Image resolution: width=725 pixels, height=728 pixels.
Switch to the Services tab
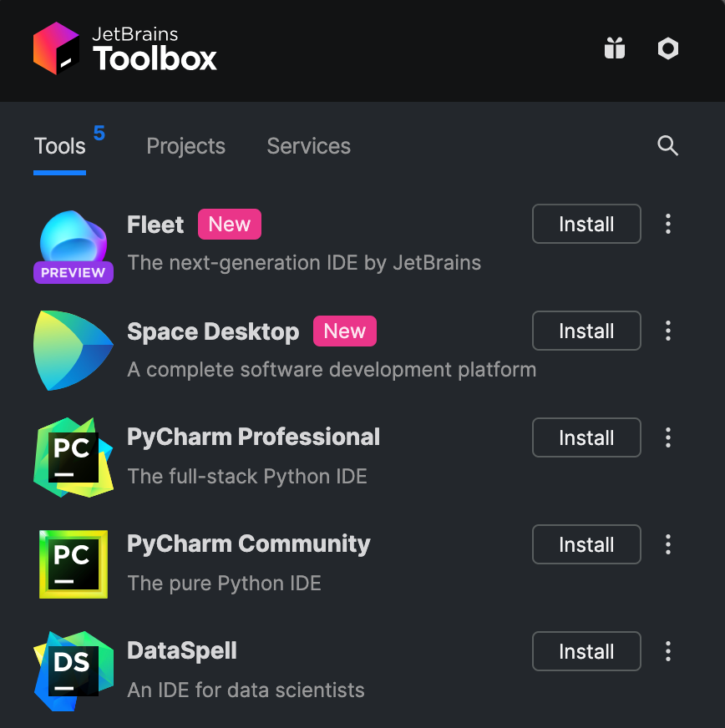(308, 145)
